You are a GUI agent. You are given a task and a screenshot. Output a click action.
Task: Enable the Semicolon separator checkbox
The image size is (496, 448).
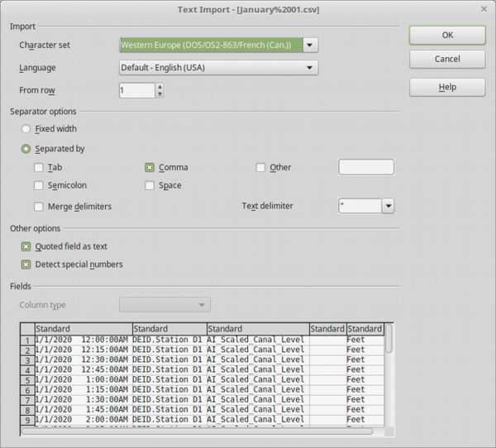click(39, 186)
